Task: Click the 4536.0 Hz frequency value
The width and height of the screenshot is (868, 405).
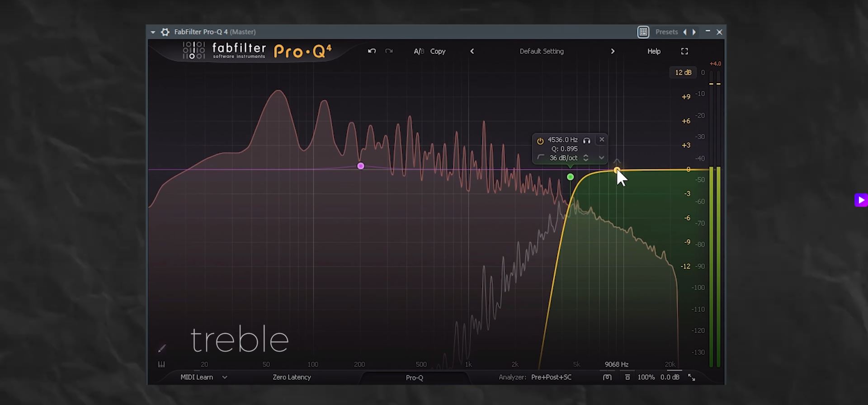Action: 562,140
